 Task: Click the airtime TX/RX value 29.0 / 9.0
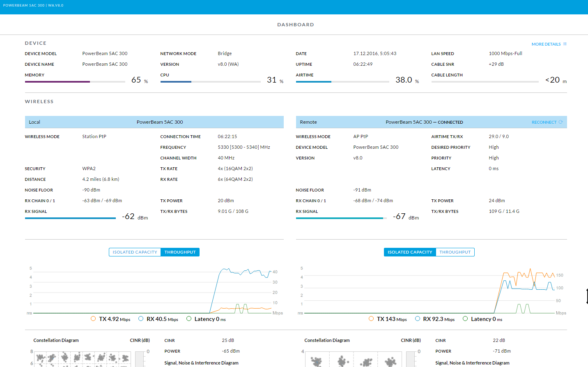click(x=498, y=136)
